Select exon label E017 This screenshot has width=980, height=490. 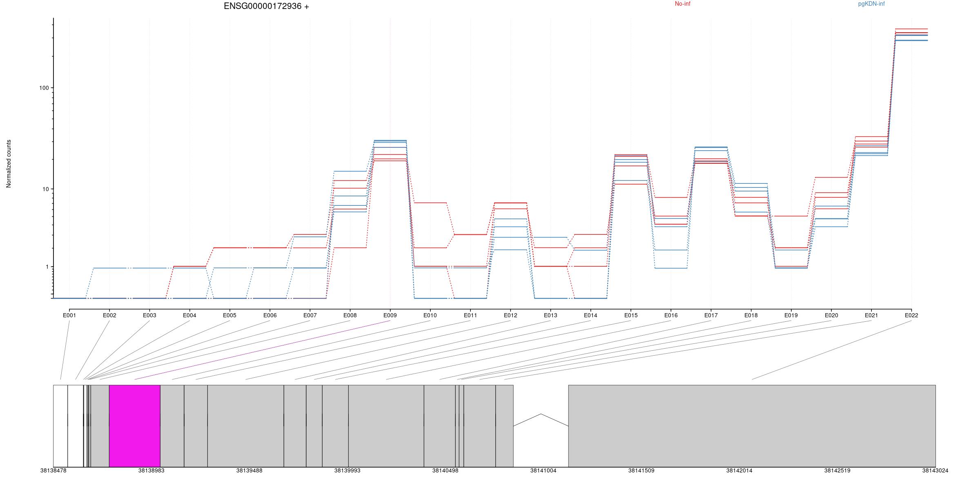pyautogui.click(x=711, y=315)
